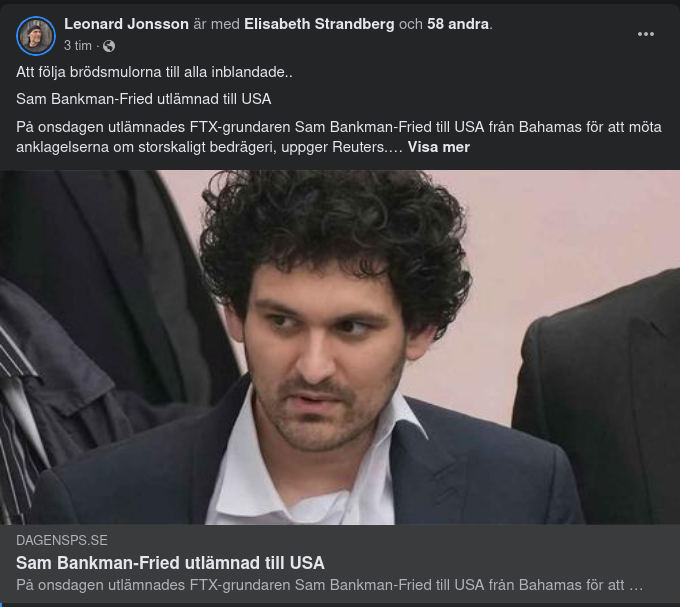This screenshot has width=680, height=607.
Task: Expand the post with 'Visa mer'
Action: click(x=438, y=147)
